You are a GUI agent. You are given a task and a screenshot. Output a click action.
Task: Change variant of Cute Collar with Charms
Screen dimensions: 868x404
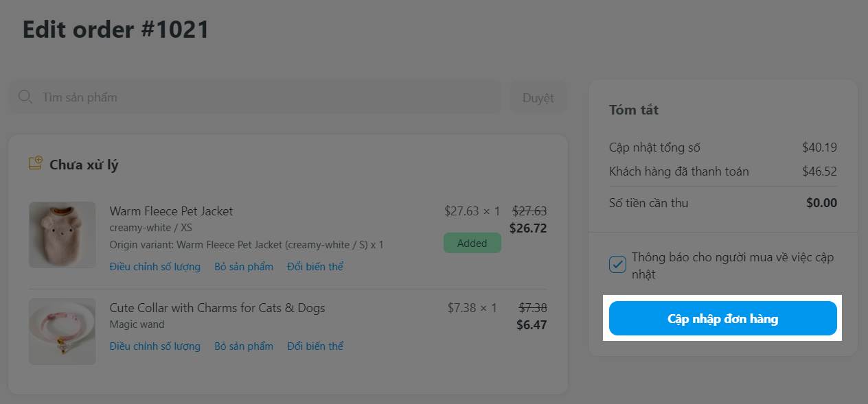coord(315,346)
